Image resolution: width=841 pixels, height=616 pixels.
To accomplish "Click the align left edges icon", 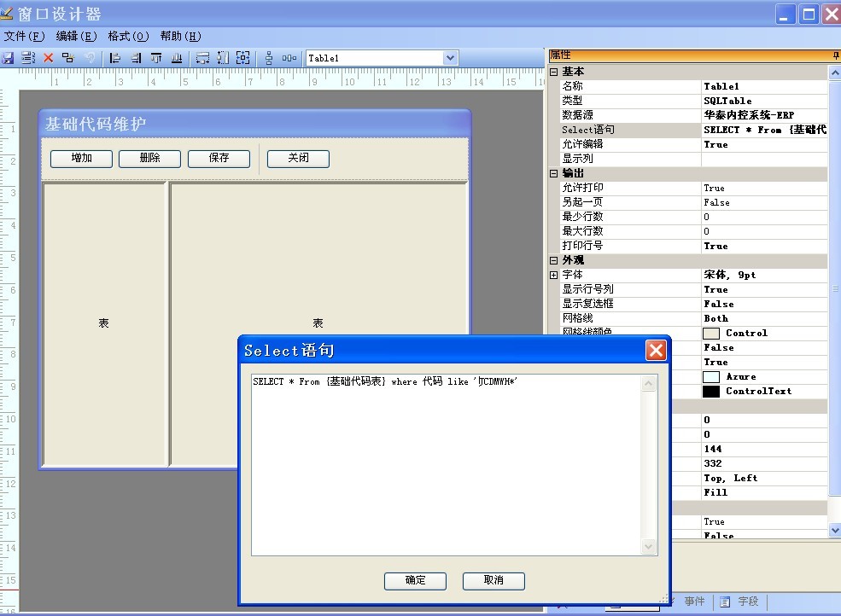I will pos(114,58).
